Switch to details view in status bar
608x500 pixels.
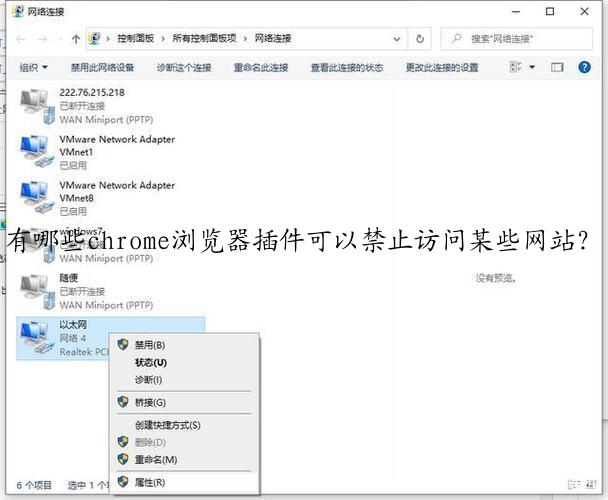coord(573,484)
